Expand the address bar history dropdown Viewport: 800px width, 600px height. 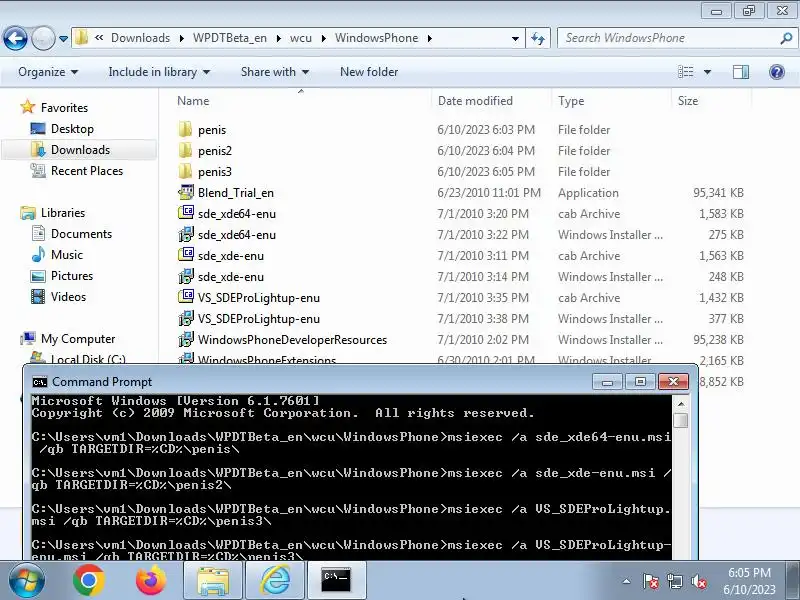[x=515, y=39]
